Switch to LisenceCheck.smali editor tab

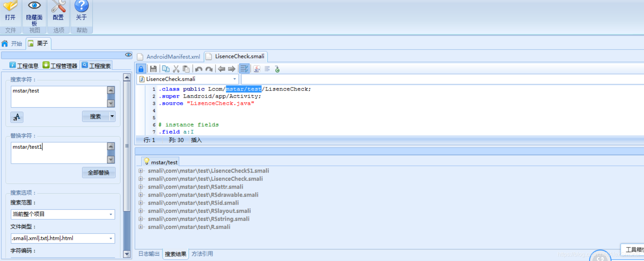pos(236,56)
